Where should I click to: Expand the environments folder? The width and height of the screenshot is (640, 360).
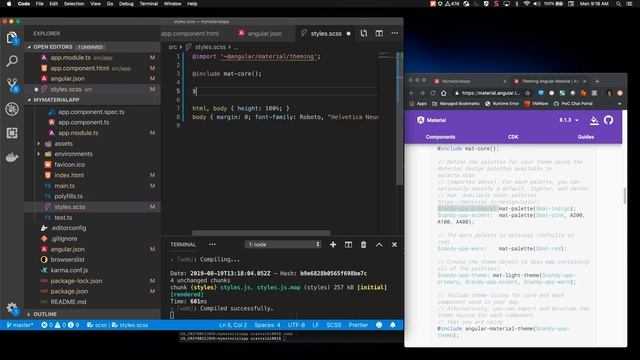coord(73,154)
